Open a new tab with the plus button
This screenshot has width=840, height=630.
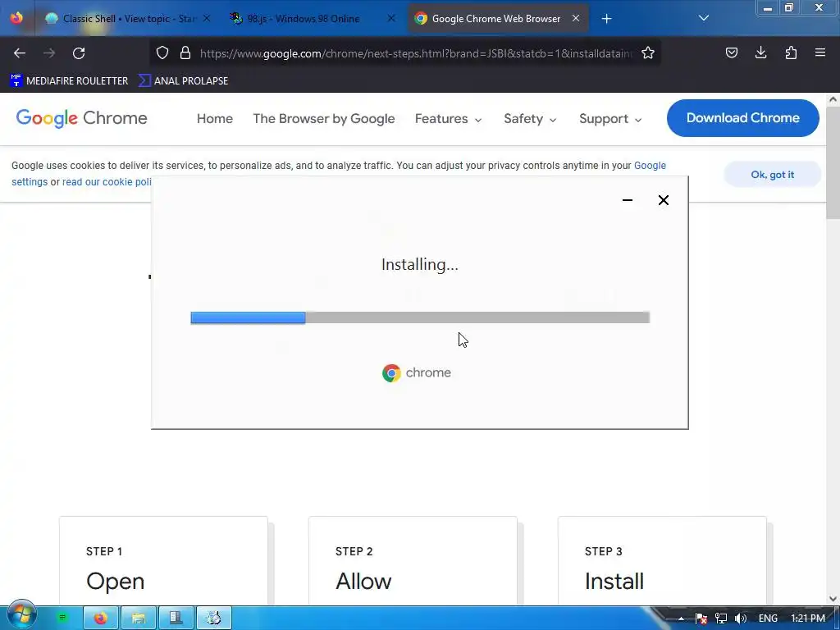click(x=606, y=19)
